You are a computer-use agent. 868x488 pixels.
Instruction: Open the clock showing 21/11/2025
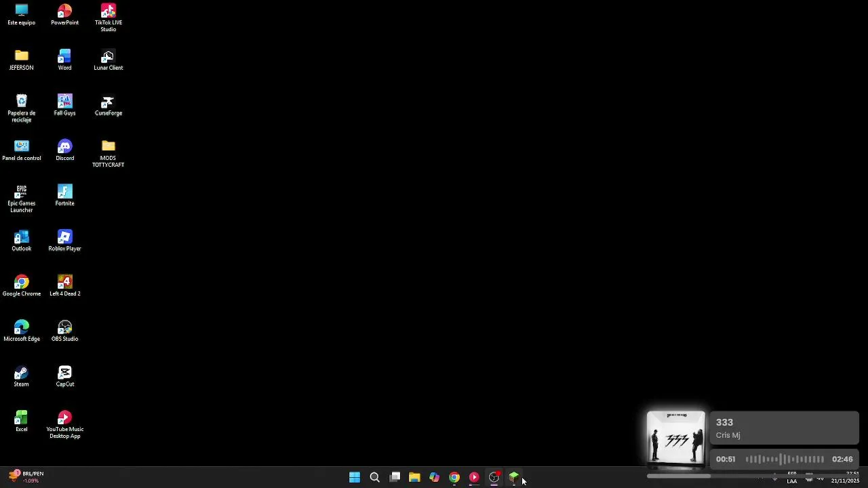click(845, 478)
